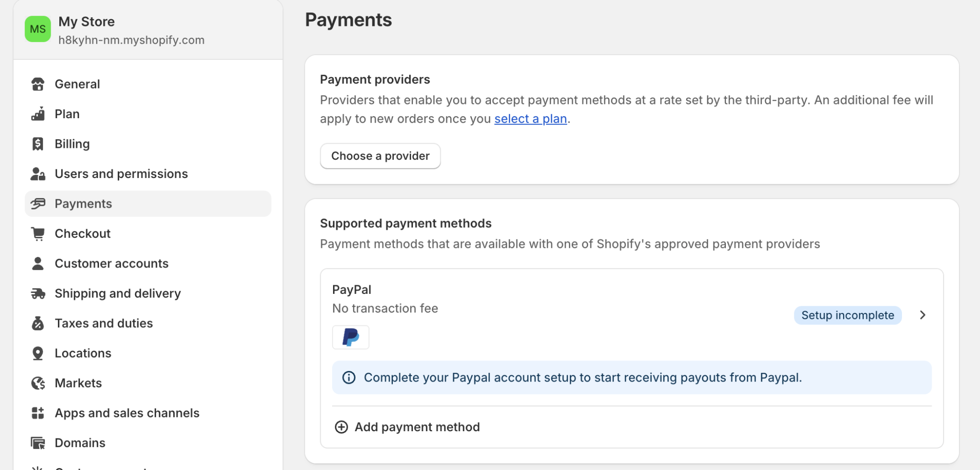Image resolution: width=980 pixels, height=470 pixels.
Task: Click the plus icon beside Add payment method
Action: 341,427
